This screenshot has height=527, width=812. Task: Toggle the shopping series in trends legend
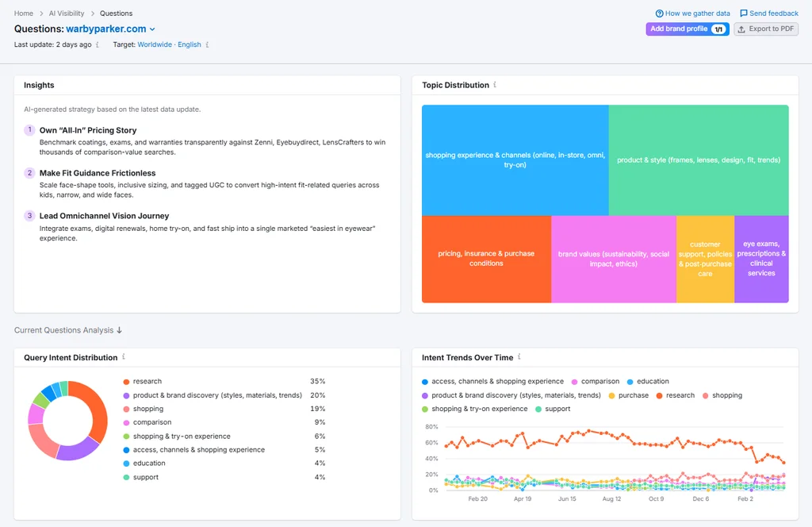click(x=722, y=395)
